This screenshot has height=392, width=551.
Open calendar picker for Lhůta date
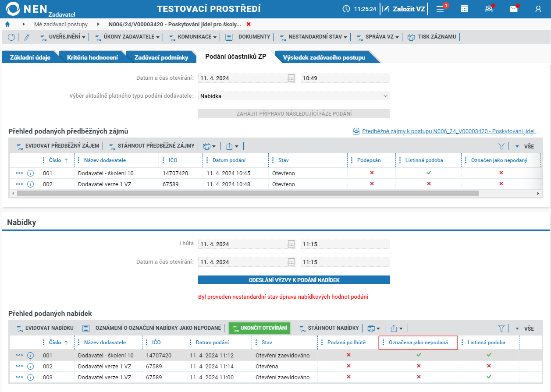tap(291, 244)
